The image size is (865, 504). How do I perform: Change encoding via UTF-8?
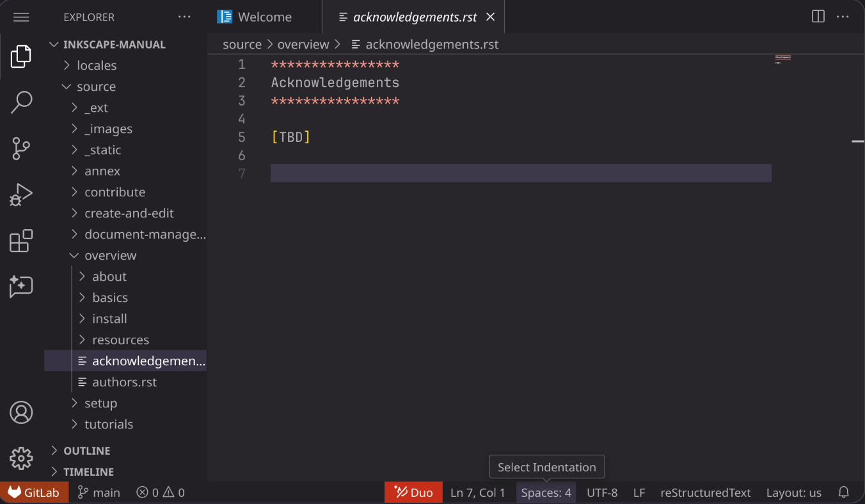(602, 492)
